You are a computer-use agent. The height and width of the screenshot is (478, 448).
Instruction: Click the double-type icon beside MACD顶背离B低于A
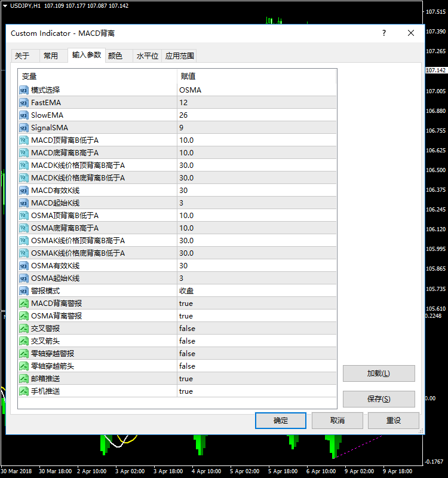point(24,140)
